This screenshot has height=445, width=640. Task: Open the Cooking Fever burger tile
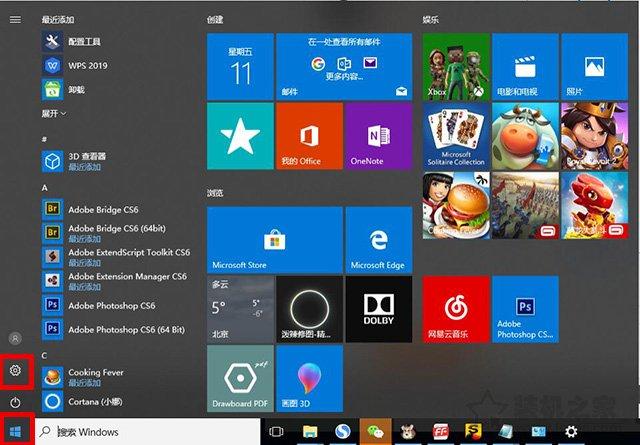tap(456, 205)
